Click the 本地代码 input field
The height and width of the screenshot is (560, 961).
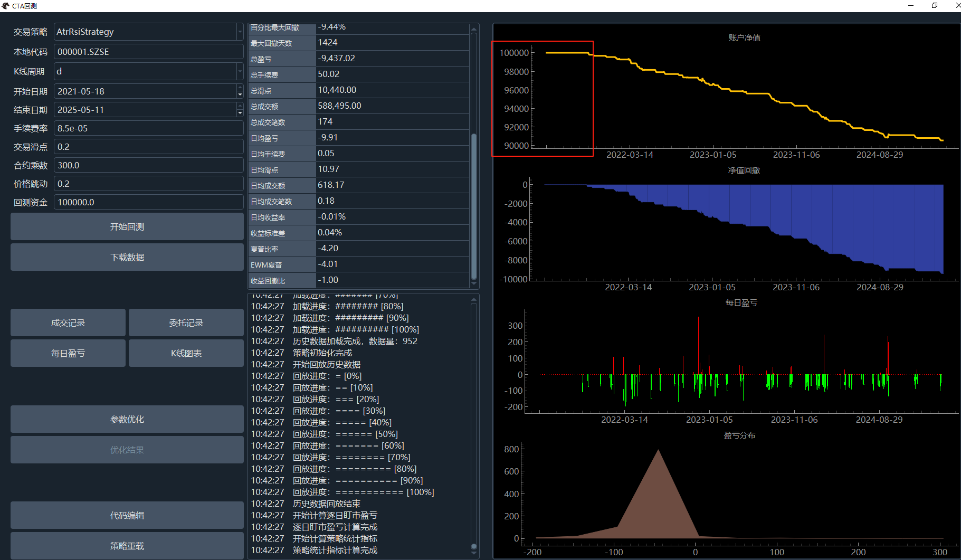148,52
